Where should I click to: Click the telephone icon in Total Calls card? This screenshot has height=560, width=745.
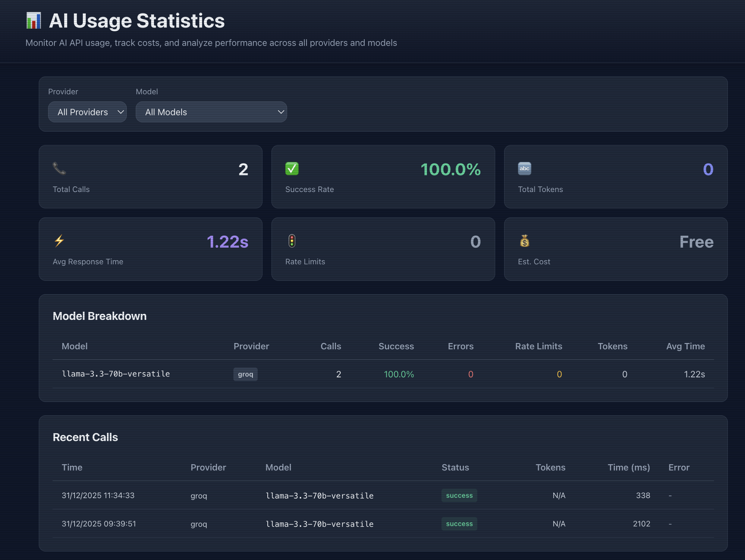[59, 169]
